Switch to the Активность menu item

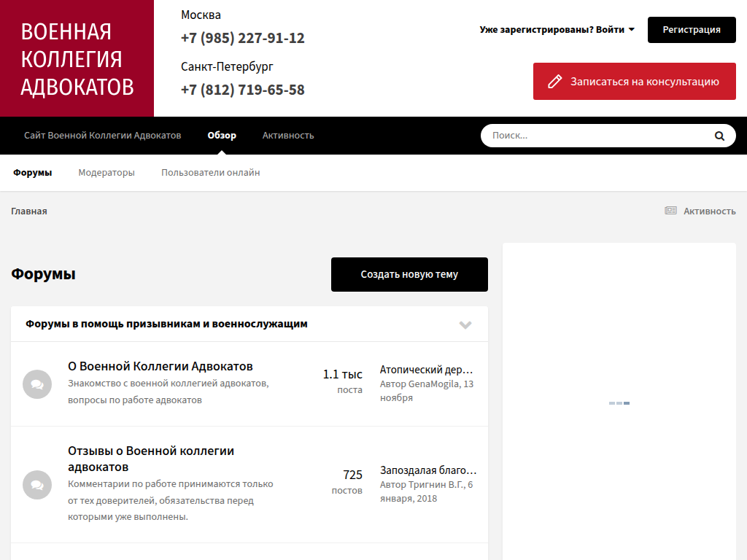(x=288, y=136)
